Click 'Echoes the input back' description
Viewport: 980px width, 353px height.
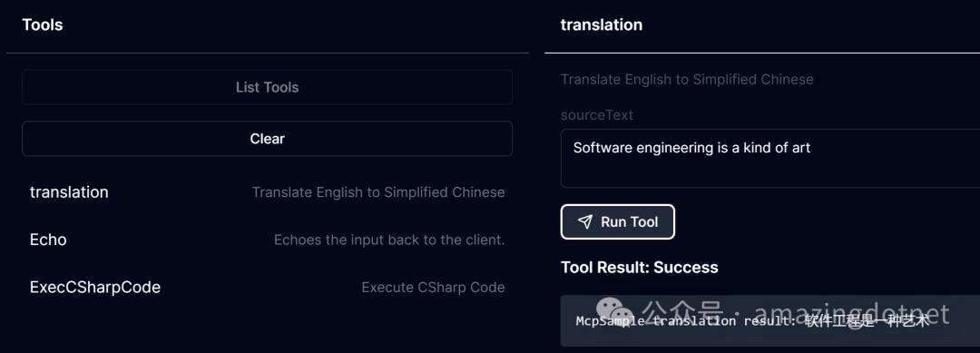tap(388, 240)
